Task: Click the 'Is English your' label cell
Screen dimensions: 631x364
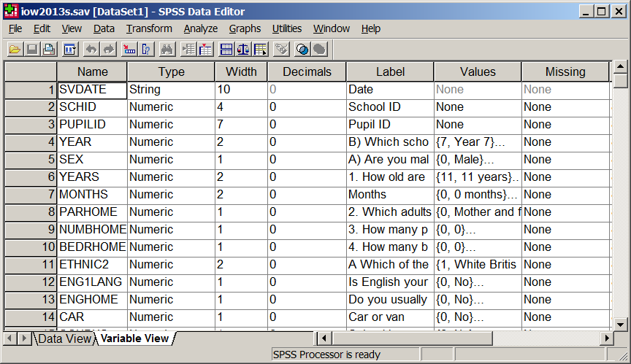Action: click(x=390, y=282)
